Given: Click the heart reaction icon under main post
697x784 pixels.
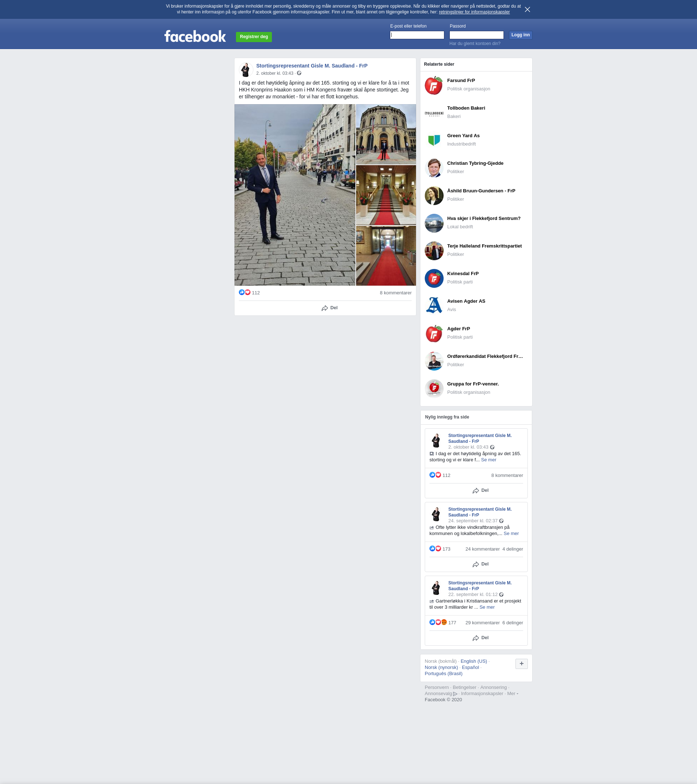Looking at the screenshot, I should click(x=248, y=292).
